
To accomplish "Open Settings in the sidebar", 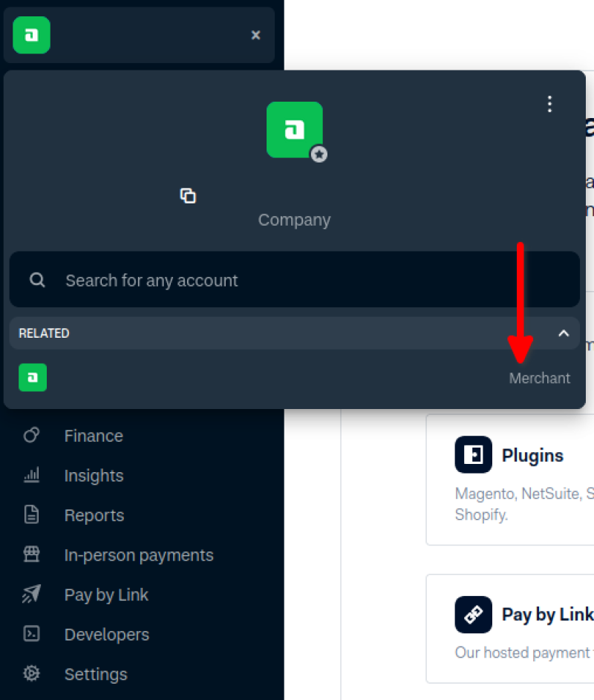I will [96, 675].
